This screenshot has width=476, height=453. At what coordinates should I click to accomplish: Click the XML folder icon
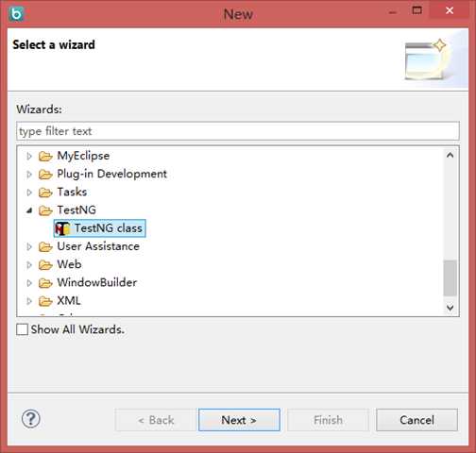(45, 301)
